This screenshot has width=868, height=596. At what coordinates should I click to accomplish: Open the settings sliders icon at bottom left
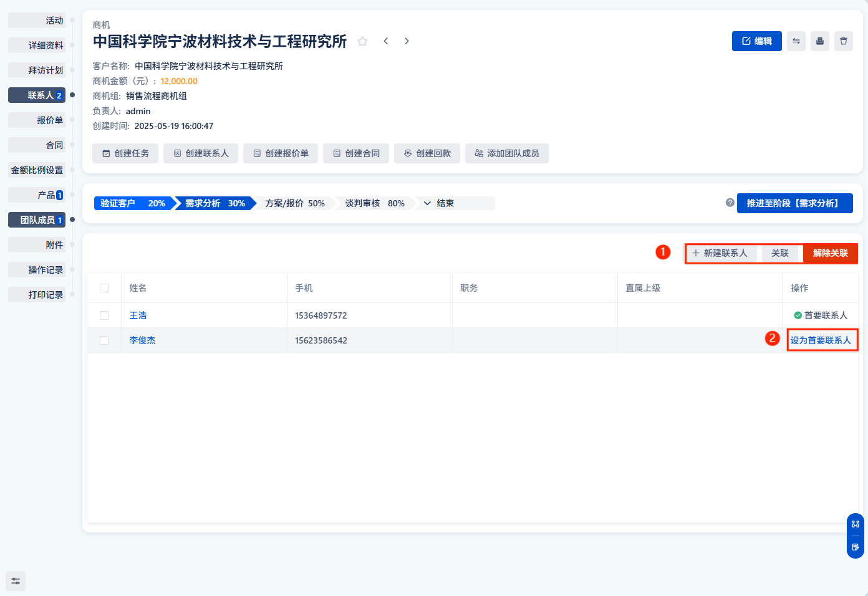point(16,581)
